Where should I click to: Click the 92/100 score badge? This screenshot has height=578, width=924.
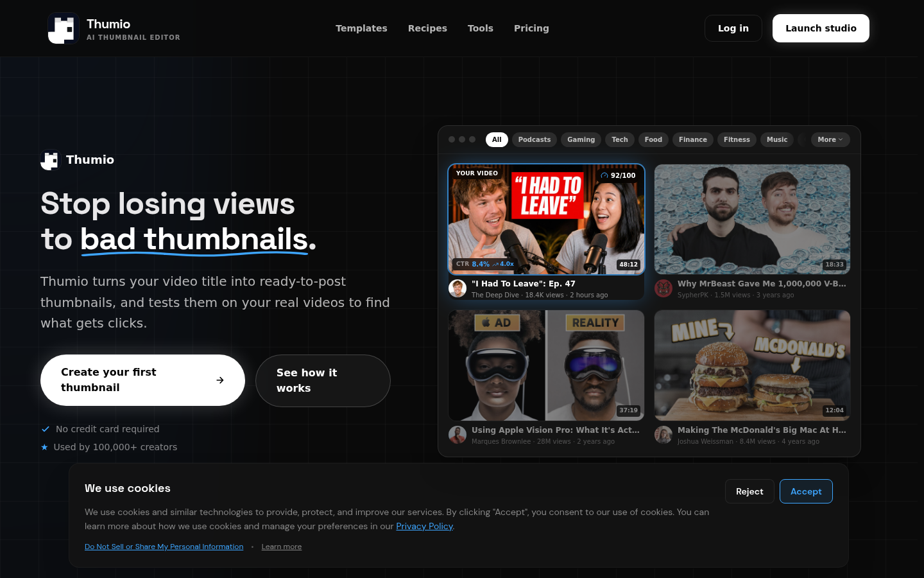[618, 175]
